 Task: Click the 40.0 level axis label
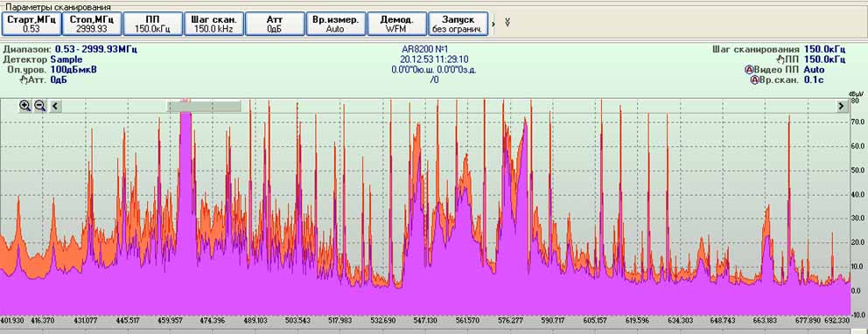(x=857, y=194)
